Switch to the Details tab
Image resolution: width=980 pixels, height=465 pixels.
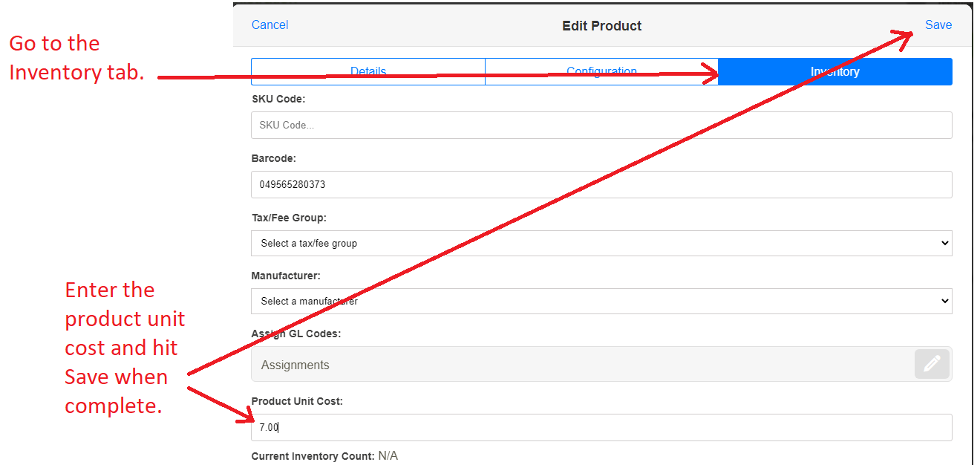368,72
